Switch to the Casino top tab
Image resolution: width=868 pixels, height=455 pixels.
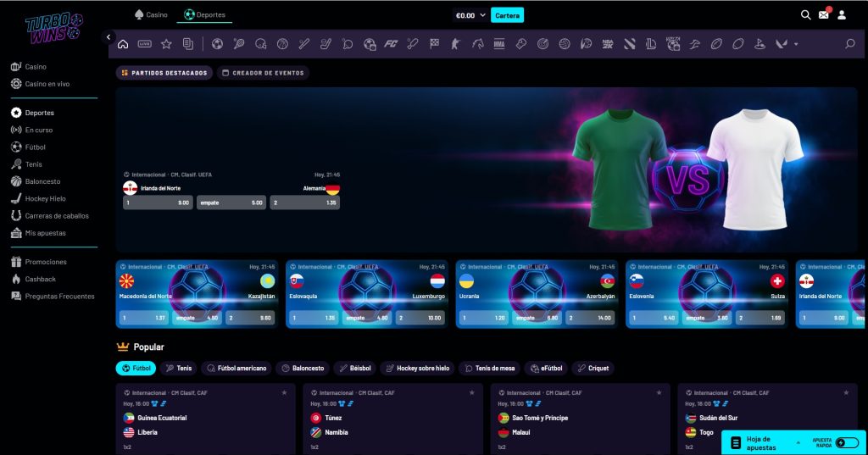(x=151, y=14)
